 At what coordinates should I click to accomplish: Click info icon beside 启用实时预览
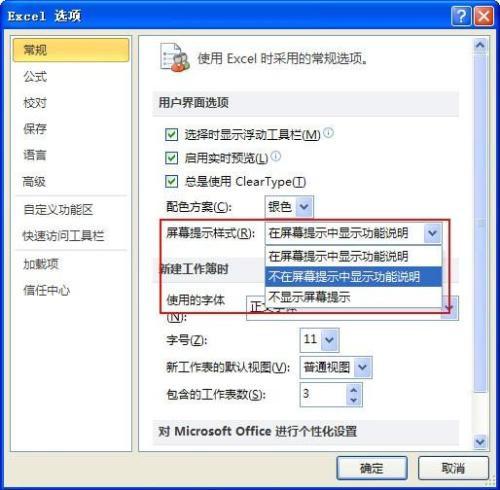[276, 156]
